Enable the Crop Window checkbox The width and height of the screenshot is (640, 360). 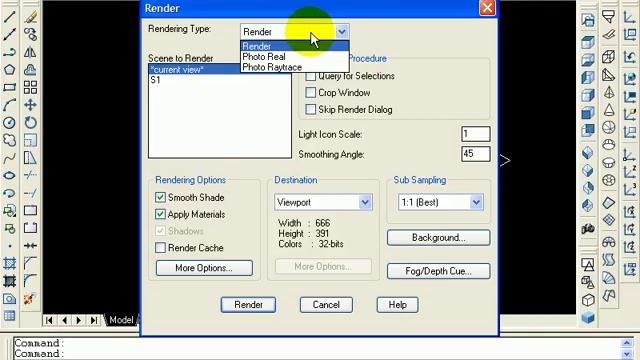[x=310, y=93]
